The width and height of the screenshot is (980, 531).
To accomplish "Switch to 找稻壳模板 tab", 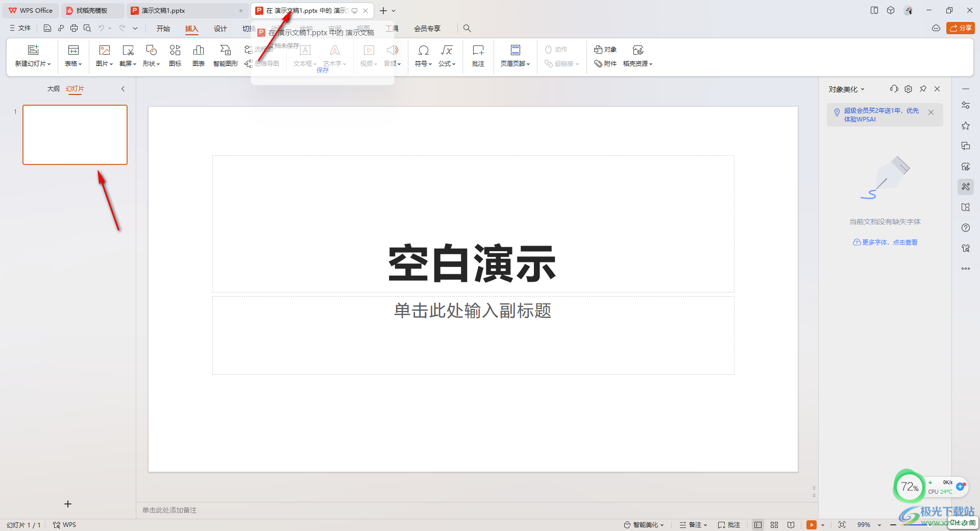I will tap(92, 10).
